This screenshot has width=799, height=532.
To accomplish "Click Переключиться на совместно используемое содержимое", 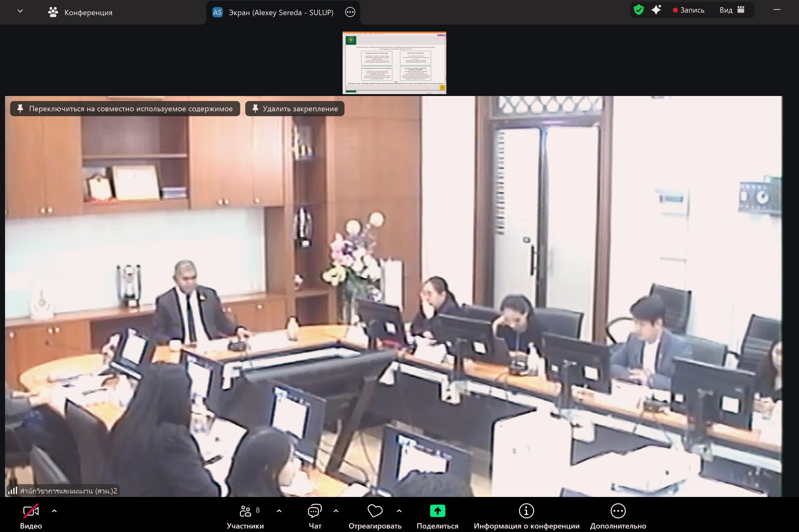I will coord(125,109).
